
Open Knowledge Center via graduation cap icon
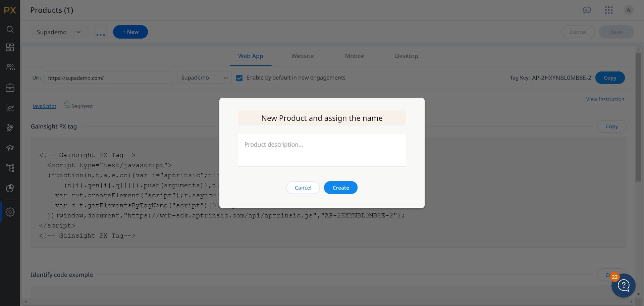(10, 148)
